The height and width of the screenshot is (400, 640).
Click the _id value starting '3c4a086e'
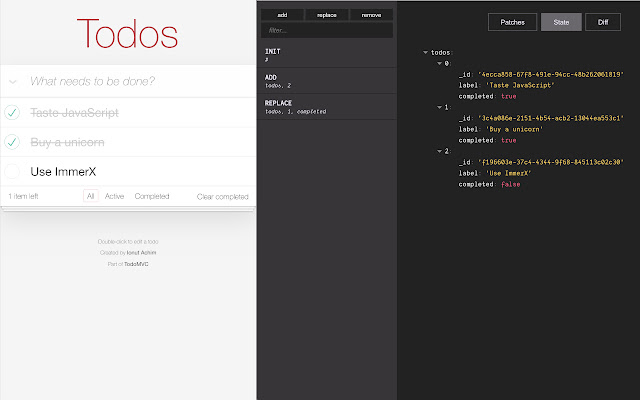[x=551, y=118]
